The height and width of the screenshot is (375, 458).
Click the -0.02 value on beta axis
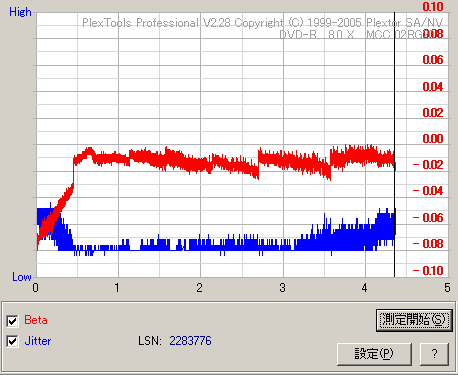click(428, 164)
